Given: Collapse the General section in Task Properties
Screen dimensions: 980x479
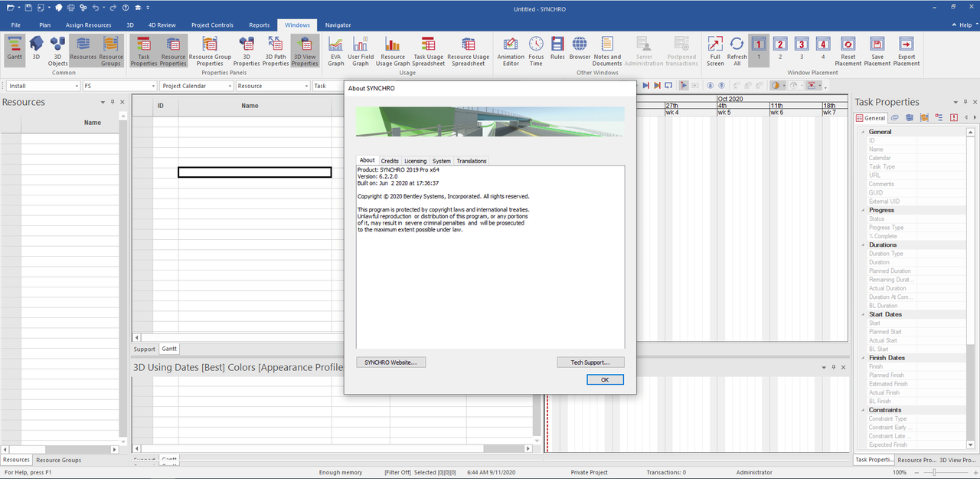Looking at the screenshot, I should tap(863, 132).
